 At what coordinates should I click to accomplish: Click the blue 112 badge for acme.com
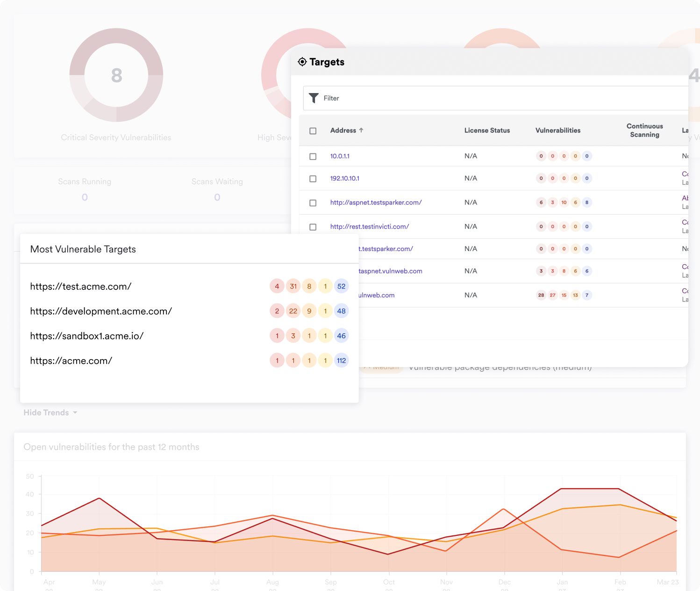pos(342,360)
